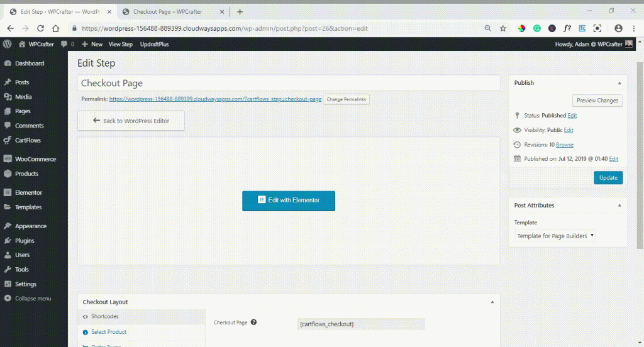Open the Grammarly green extension icon
Viewport: 644px width, 347px height.
tap(537, 28)
